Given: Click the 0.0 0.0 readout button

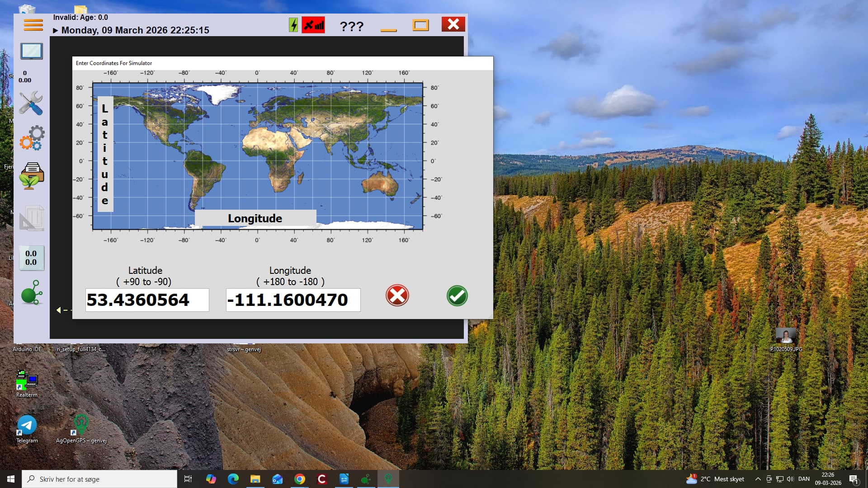Looking at the screenshot, I should (31, 258).
